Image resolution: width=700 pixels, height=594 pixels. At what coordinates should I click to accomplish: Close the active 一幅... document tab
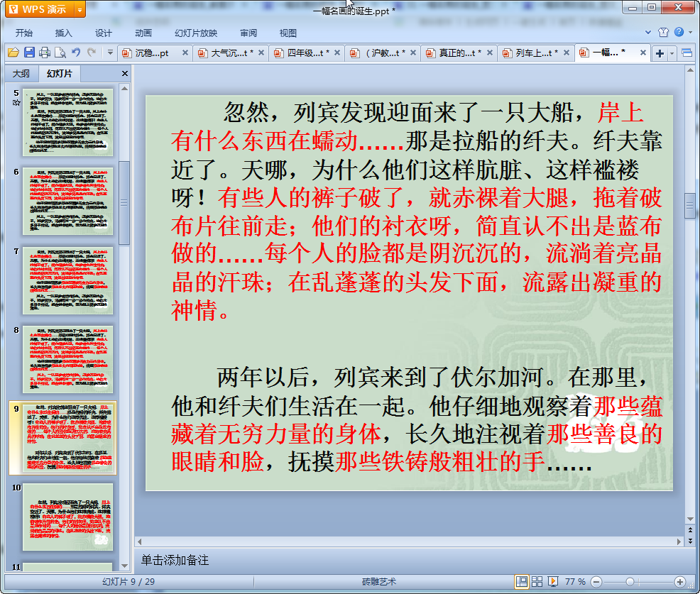point(643,53)
